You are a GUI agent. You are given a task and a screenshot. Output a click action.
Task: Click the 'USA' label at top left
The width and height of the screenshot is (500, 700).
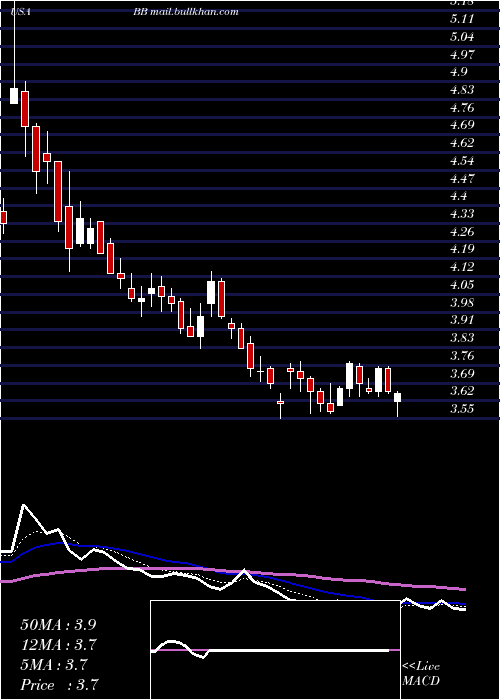click(20, 12)
